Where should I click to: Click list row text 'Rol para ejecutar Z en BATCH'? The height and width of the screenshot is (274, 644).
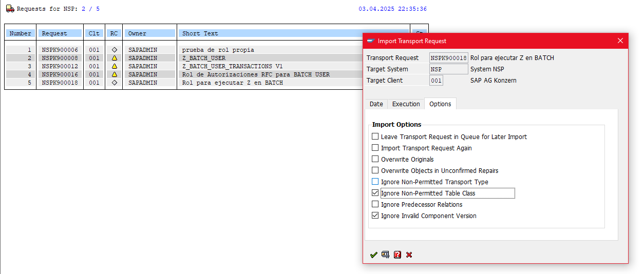pyautogui.click(x=233, y=83)
